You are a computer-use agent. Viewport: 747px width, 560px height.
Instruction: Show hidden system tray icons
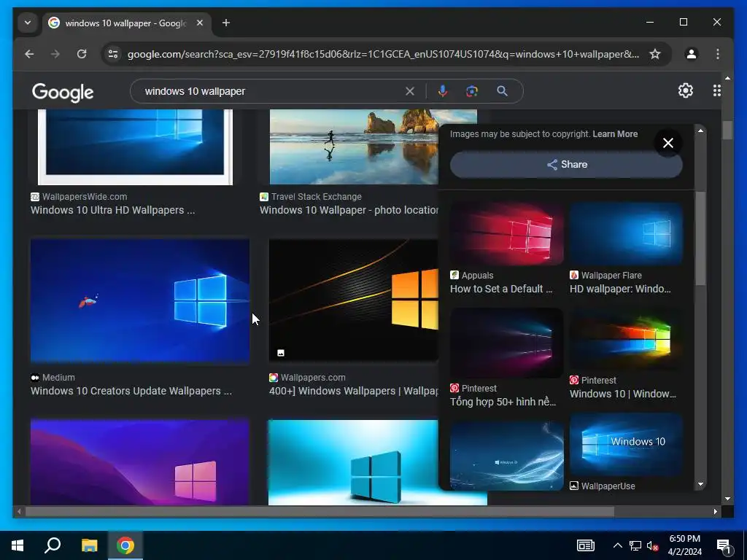pyautogui.click(x=617, y=545)
